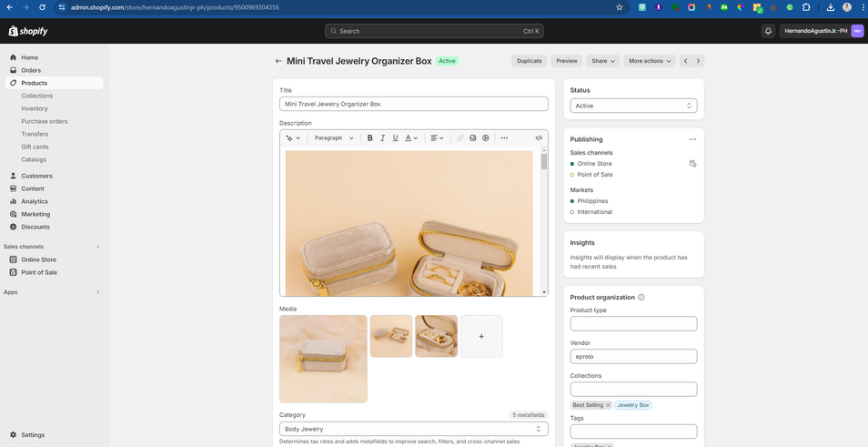Open Paragraph style dropdown
This screenshot has width=868, height=447.
(334, 137)
